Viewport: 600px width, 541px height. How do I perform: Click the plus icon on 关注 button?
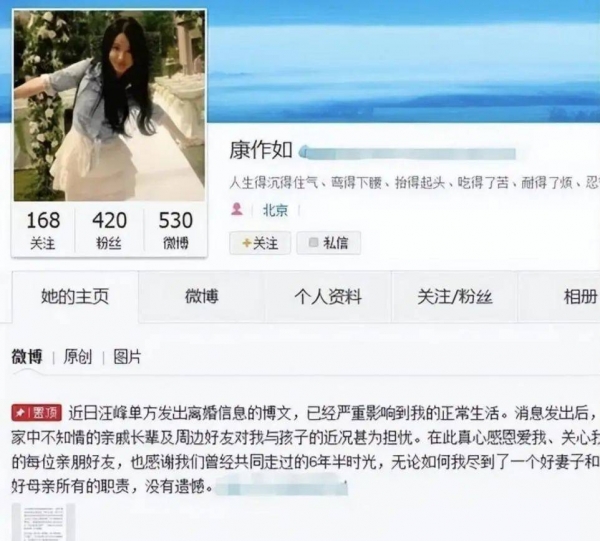click(246, 243)
